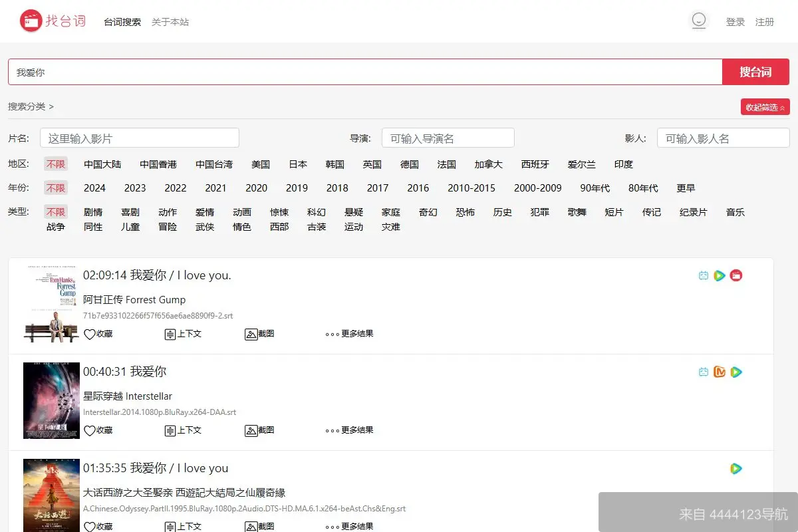Image resolution: width=798 pixels, height=532 pixels.
Task: Click 搜索分类 > expander label
Action: click(31, 106)
